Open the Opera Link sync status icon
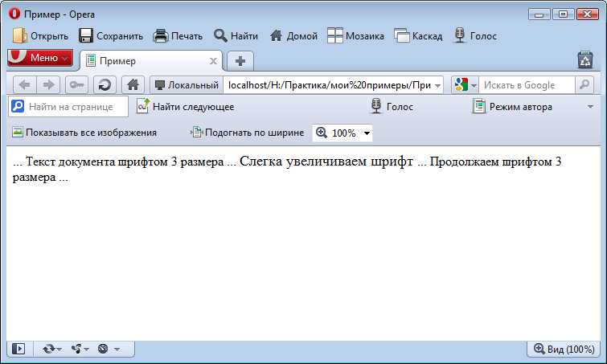 52,349
